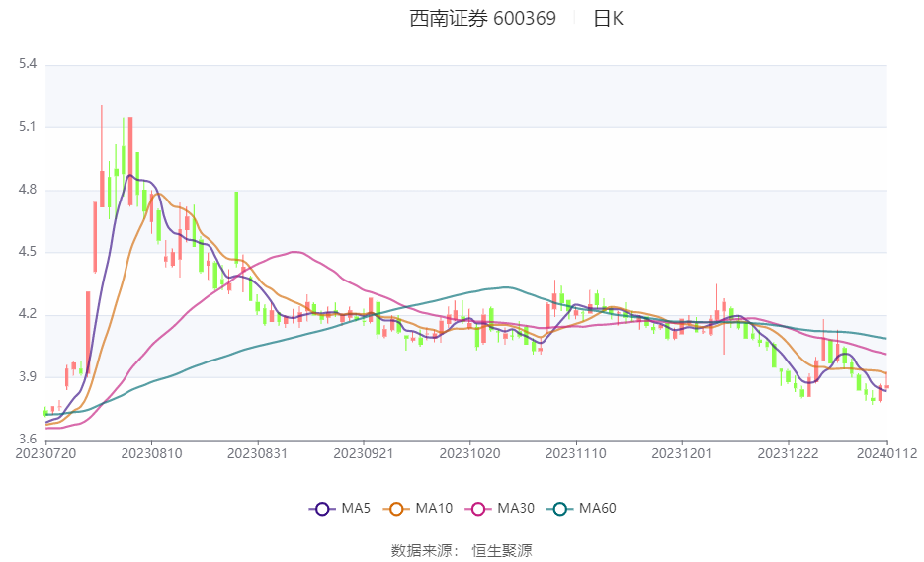Viewport: 924px width, 562px height.
Task: Click the y-axis value 5.4
Action: click(28, 64)
